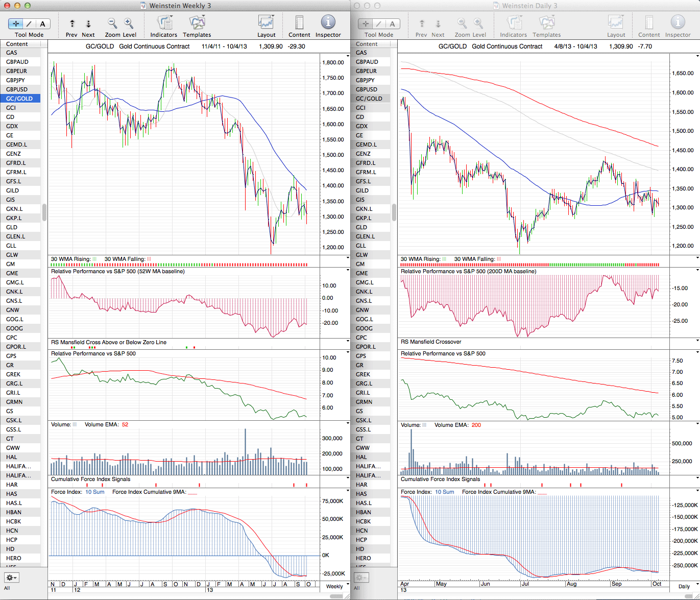The height and width of the screenshot is (600, 700).
Task: Click the Next arrow in Weekly window
Action: click(x=88, y=23)
